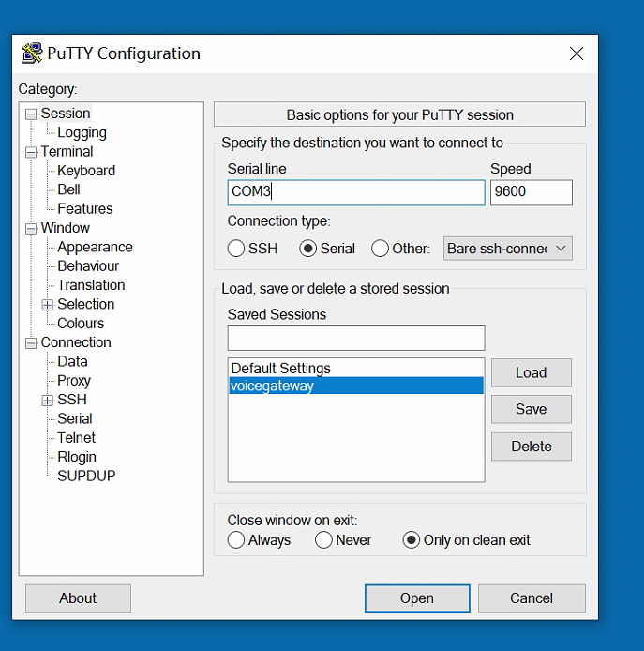Select the Serial connection type radio button
644x651 pixels.
pyautogui.click(x=307, y=249)
